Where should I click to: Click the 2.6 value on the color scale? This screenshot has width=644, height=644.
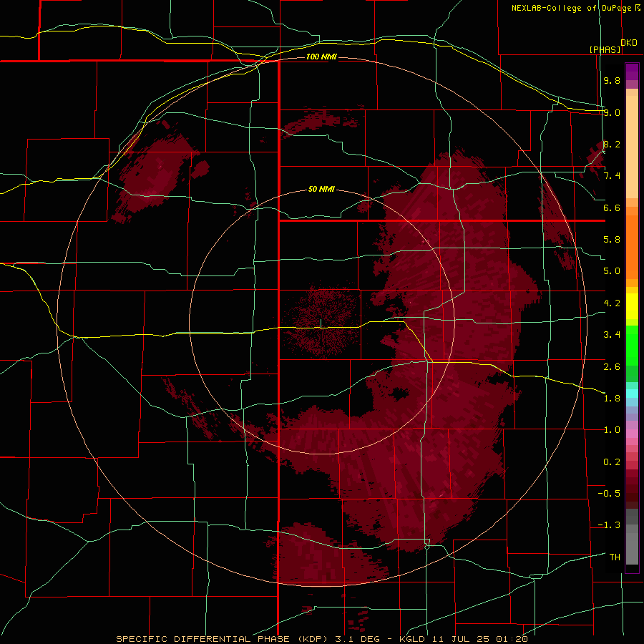click(612, 367)
